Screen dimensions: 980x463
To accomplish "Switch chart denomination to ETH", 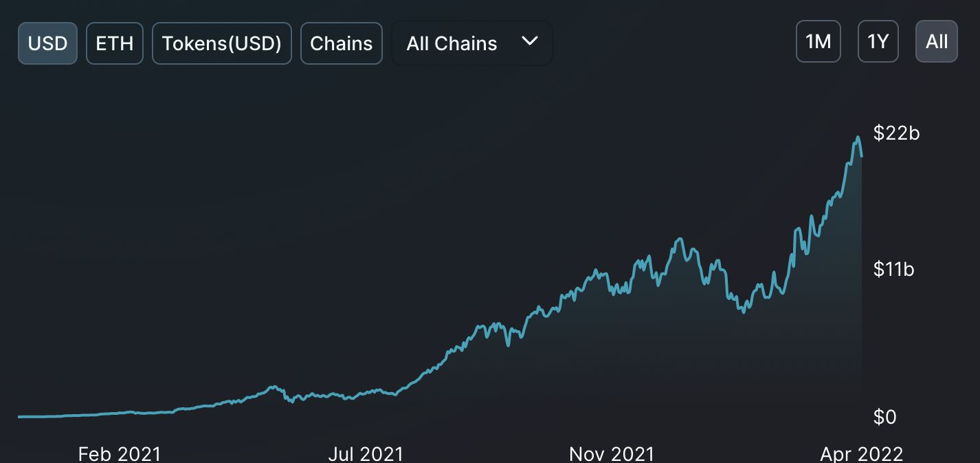I will (115, 43).
